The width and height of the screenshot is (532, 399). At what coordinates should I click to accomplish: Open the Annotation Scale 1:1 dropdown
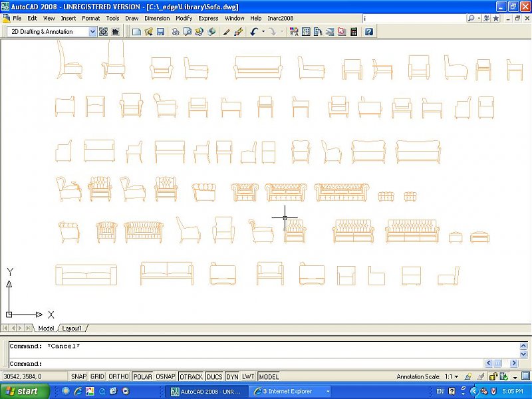click(452, 376)
